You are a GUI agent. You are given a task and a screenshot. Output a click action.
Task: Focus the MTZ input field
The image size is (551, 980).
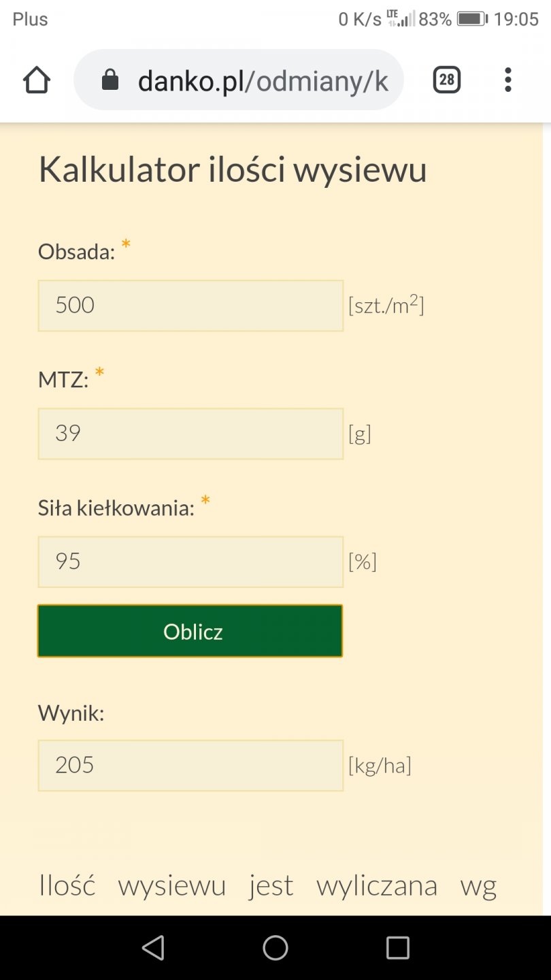pos(190,434)
